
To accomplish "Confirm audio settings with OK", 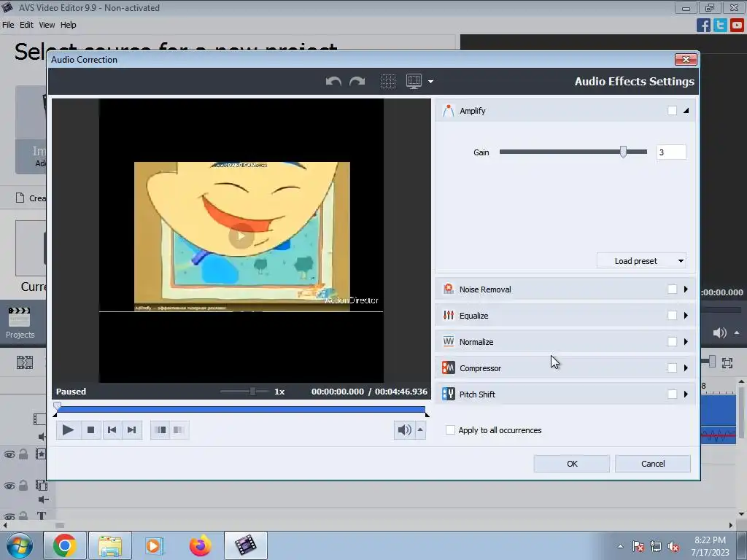I will [572, 463].
